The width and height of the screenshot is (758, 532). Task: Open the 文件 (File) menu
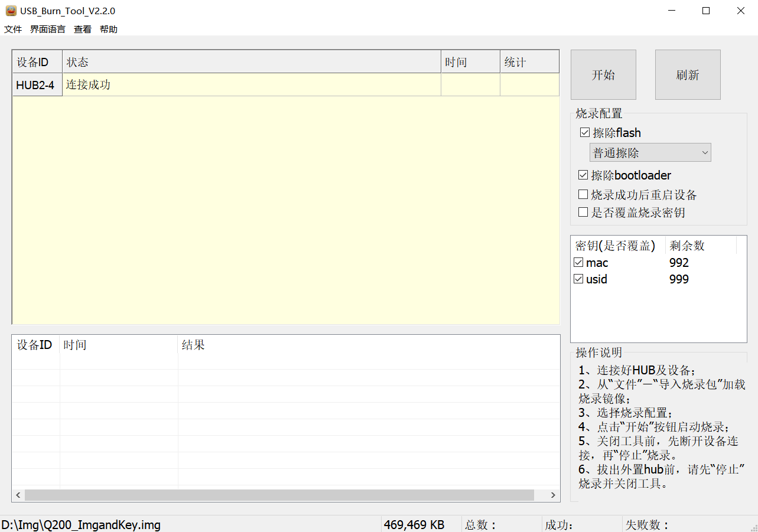(12, 28)
